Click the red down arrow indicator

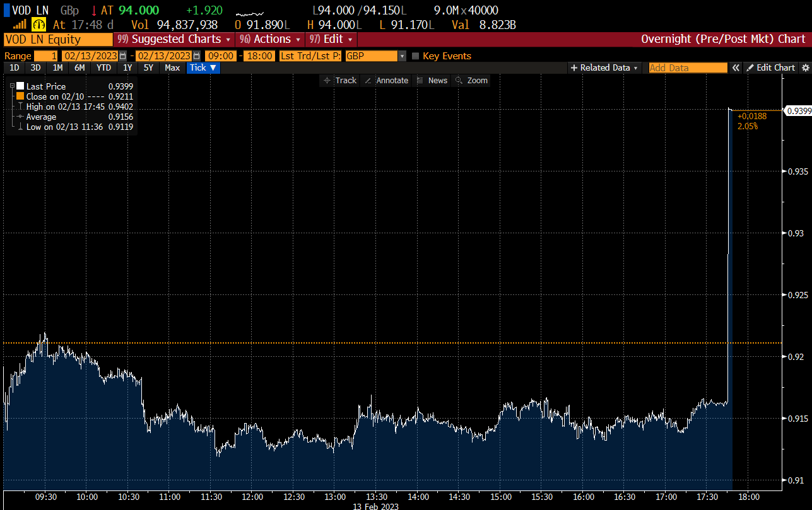click(x=94, y=11)
